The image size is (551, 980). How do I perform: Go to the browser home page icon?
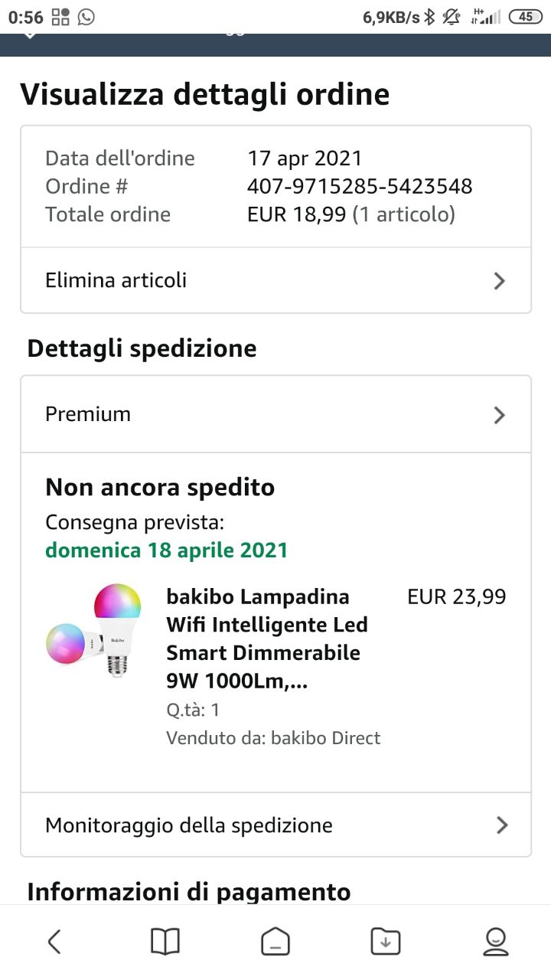275,941
